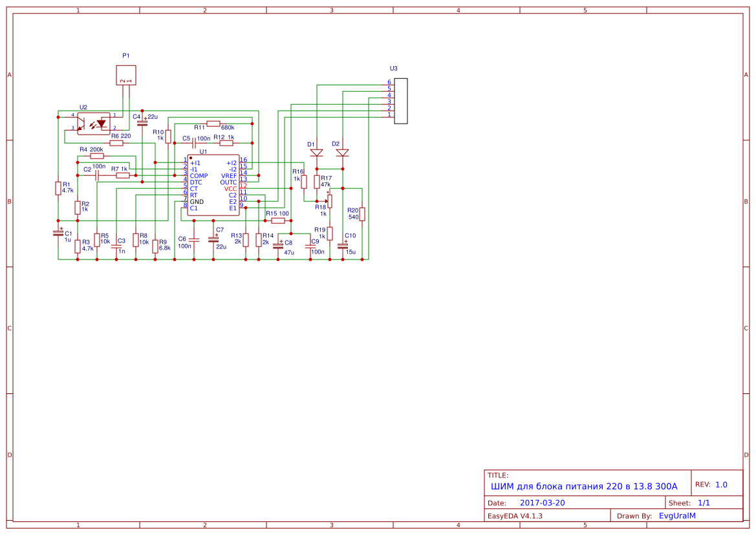
Task: Select resistor R16 1k
Action: pos(304,181)
